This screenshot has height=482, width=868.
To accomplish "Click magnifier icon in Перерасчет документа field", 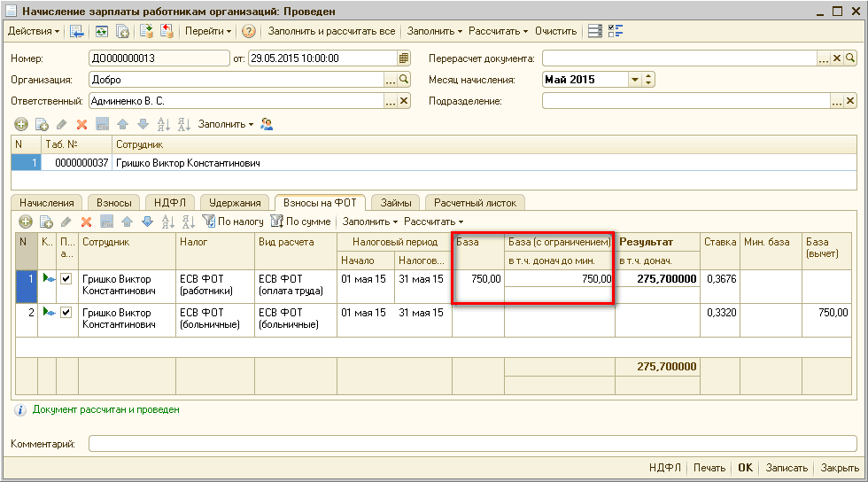I will [850, 58].
